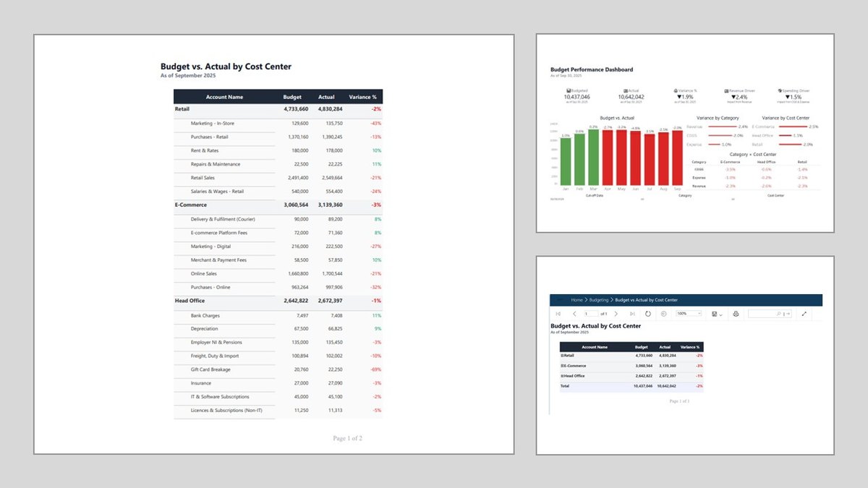This screenshot has height=488, width=868.
Task: Click the Revenue bar in Variance by Category
Action: pyautogui.click(x=722, y=127)
